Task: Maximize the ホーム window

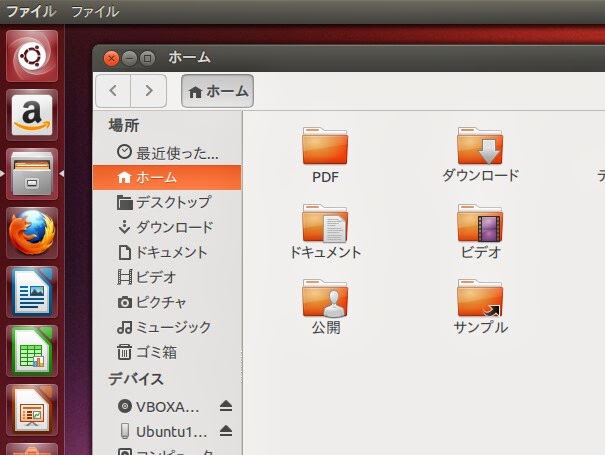Action: [147, 59]
